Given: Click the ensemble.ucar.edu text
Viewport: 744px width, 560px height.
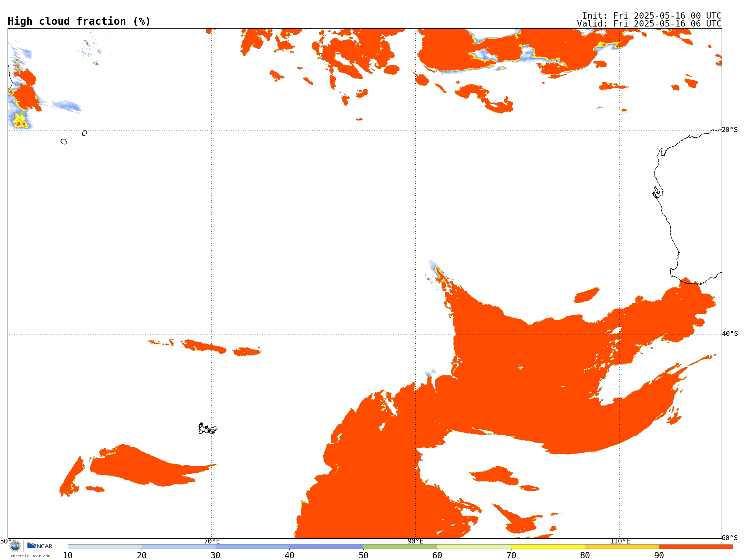Looking at the screenshot, I should (x=31, y=556).
